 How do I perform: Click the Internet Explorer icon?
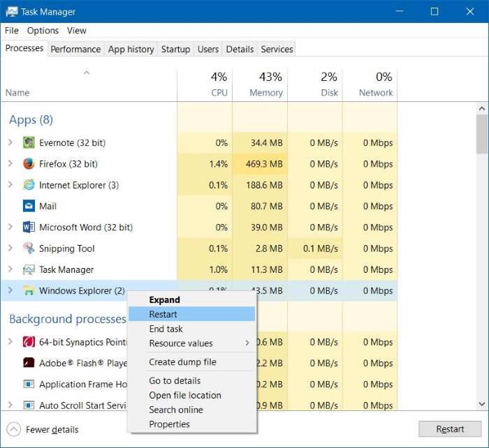point(29,185)
